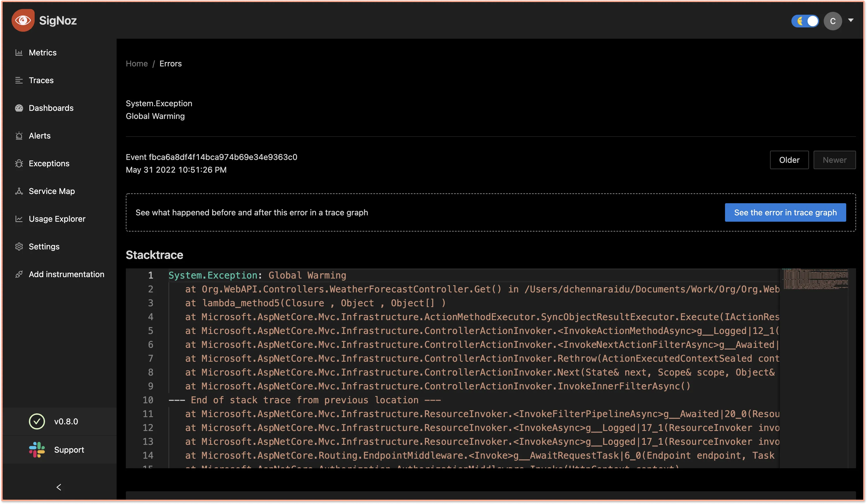Click the Settings gear icon

19,246
